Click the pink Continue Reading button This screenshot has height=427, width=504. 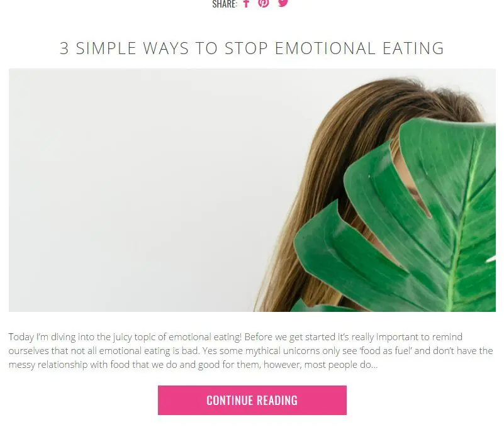pos(252,400)
